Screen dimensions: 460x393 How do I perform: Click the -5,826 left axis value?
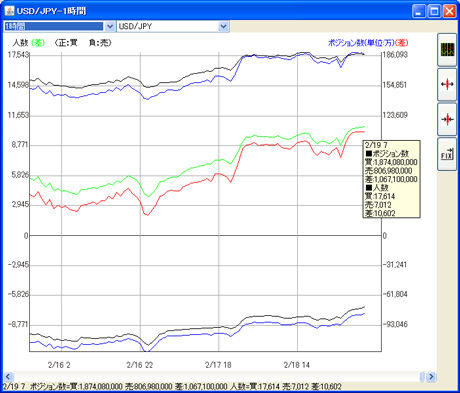19,294
